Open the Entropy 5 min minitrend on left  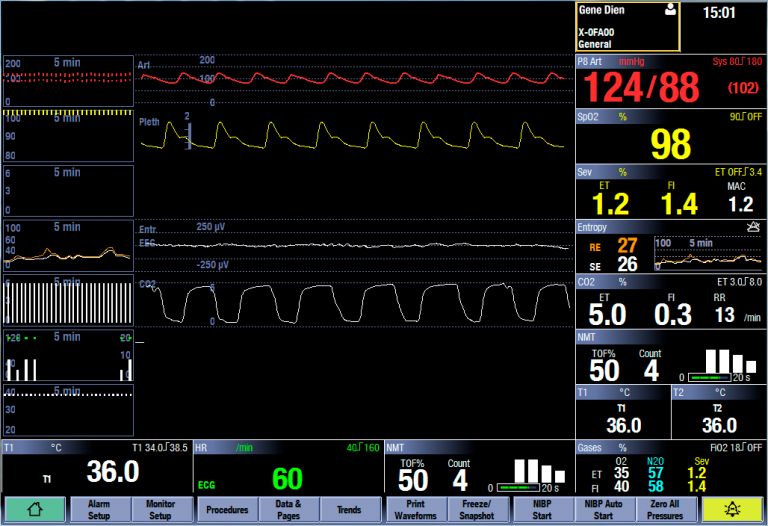pos(68,246)
